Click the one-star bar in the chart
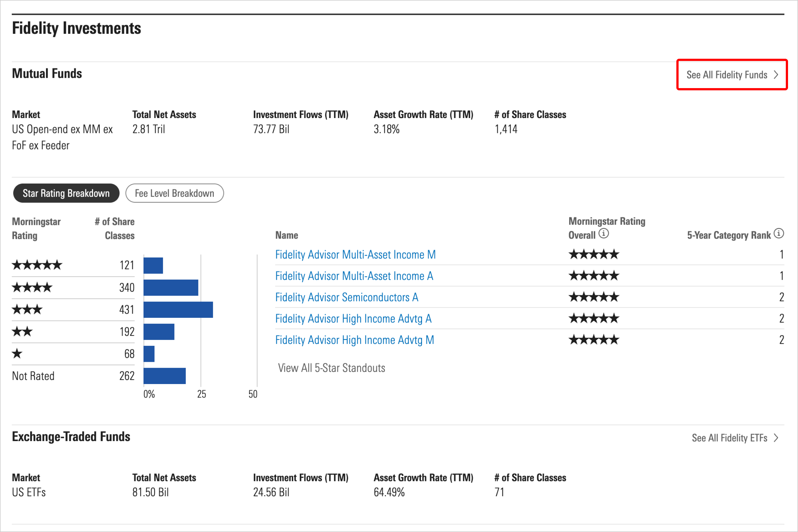Image resolution: width=798 pixels, height=532 pixels. (149, 354)
